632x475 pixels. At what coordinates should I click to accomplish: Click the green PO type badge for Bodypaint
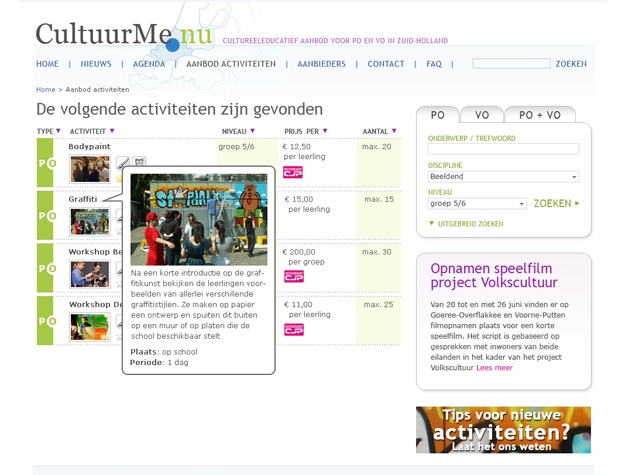(x=45, y=162)
